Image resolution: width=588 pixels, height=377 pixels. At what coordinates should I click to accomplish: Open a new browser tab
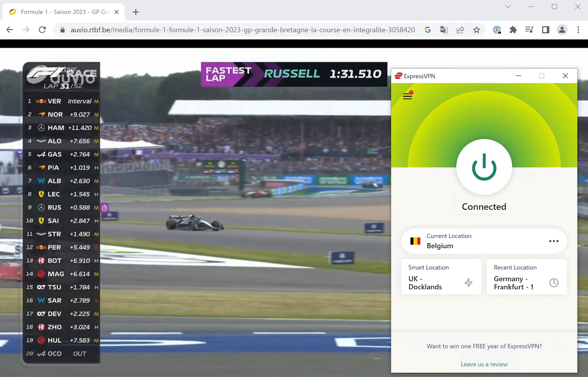[136, 12]
